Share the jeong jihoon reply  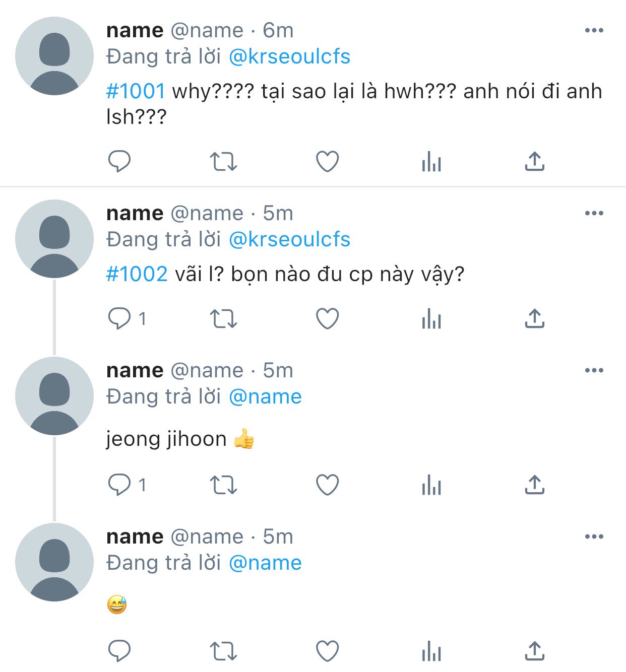[535, 485]
